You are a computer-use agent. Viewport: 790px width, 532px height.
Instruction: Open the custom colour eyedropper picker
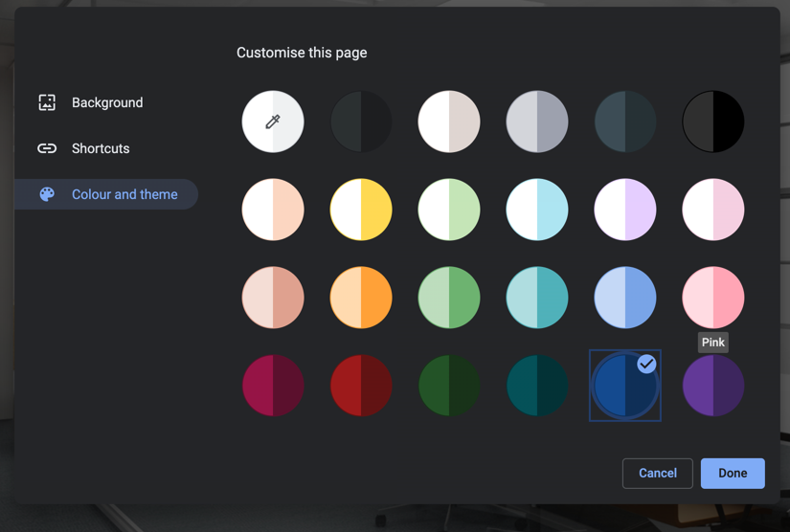point(273,122)
